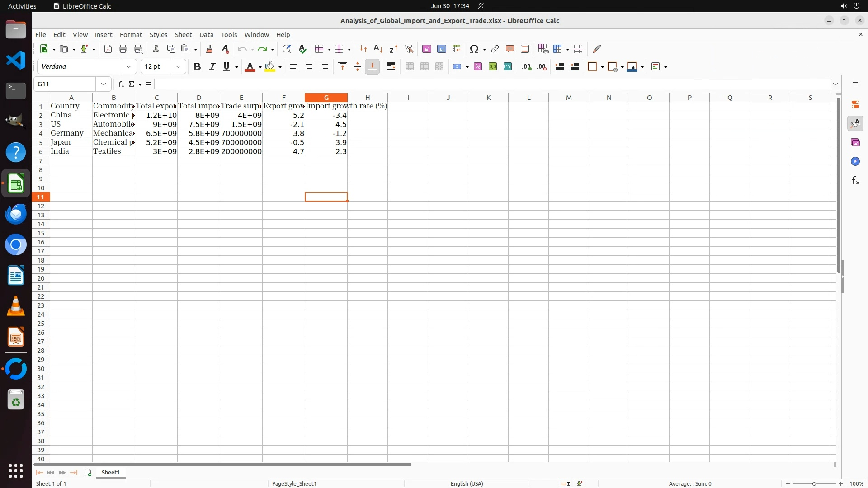Format selected cell as percent
Viewport: 868px width, 488px height.
(478, 66)
